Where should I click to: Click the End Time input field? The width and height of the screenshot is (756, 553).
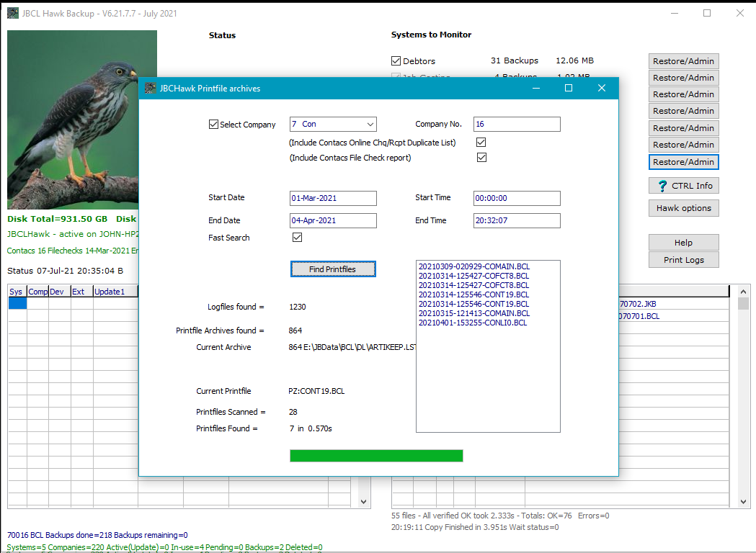coord(516,220)
